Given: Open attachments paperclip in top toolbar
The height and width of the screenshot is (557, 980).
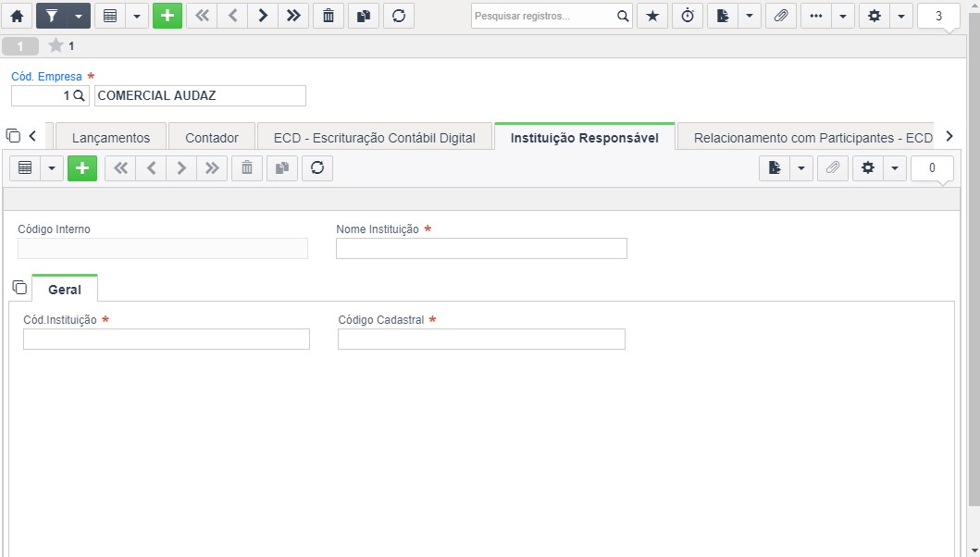Looking at the screenshot, I should (781, 16).
